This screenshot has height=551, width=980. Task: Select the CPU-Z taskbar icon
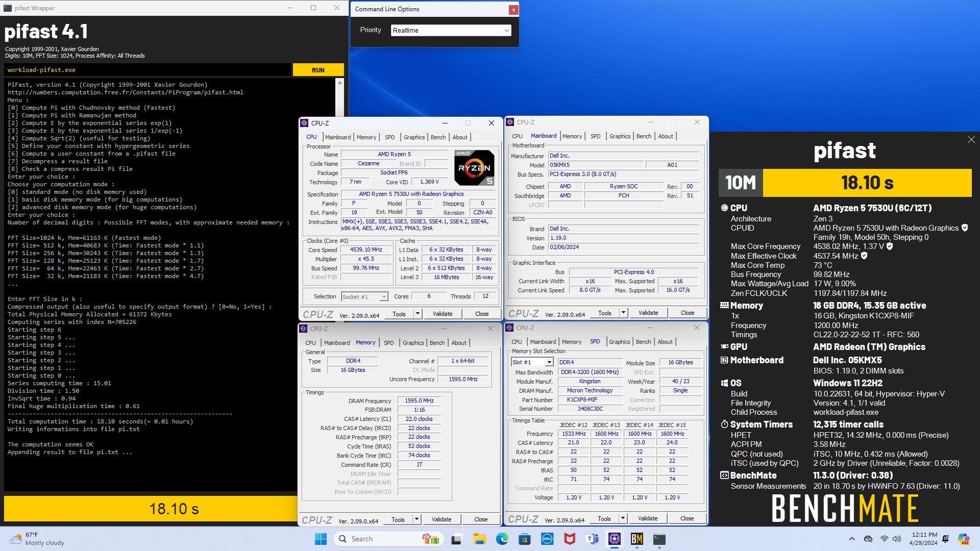click(615, 539)
